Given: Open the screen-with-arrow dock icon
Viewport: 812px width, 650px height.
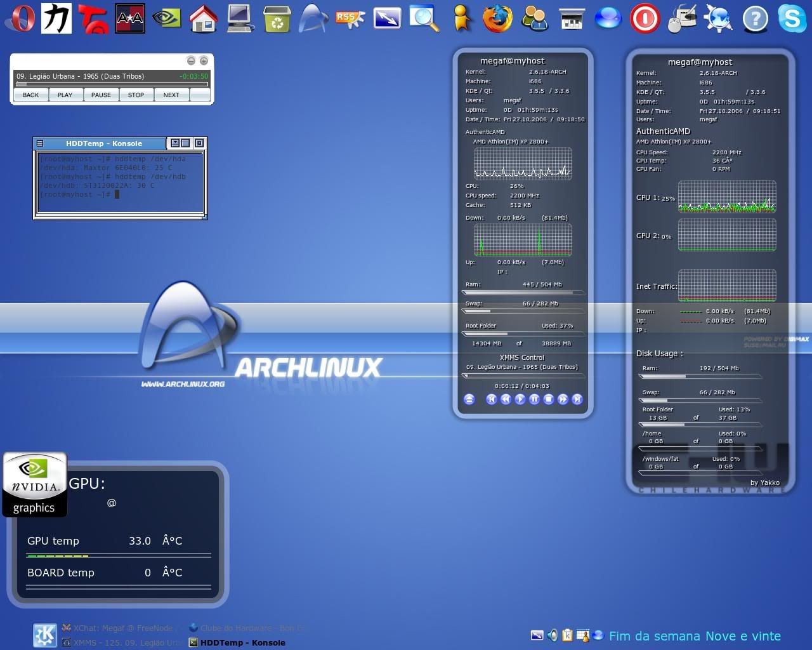Looking at the screenshot, I should (x=387, y=18).
